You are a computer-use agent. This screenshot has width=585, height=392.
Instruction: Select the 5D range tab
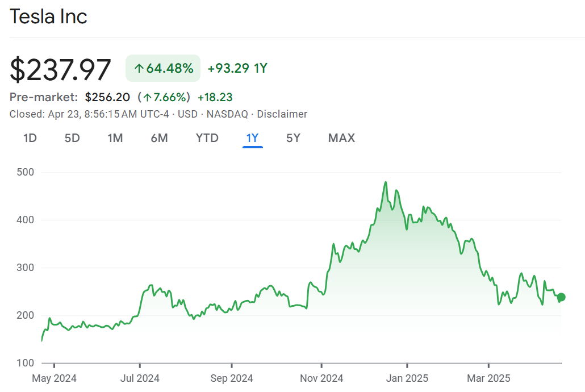(72, 138)
